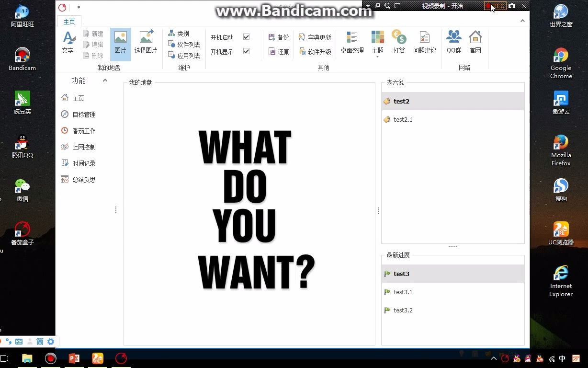Click the 还原 restore button
The height and width of the screenshot is (368, 588).
click(279, 52)
